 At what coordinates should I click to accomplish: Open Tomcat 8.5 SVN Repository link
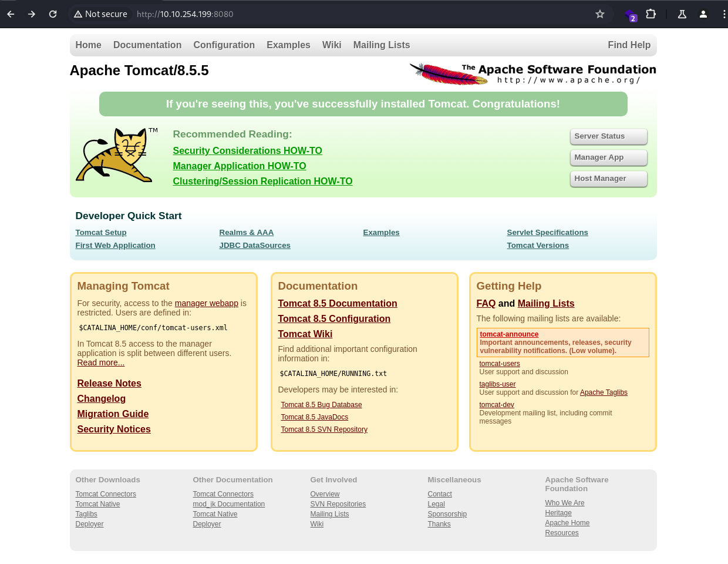[324, 429]
